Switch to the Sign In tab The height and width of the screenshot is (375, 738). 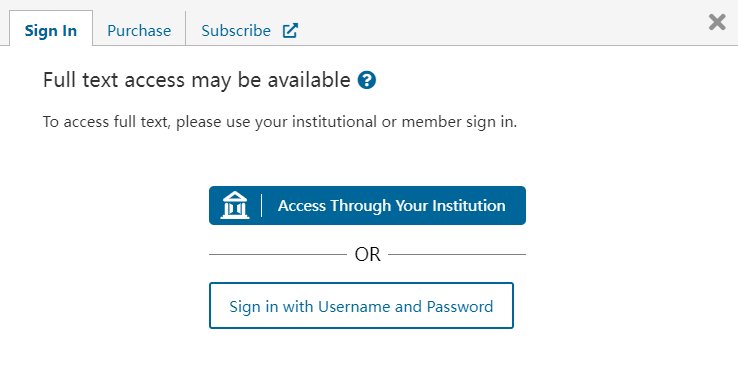coord(51,29)
